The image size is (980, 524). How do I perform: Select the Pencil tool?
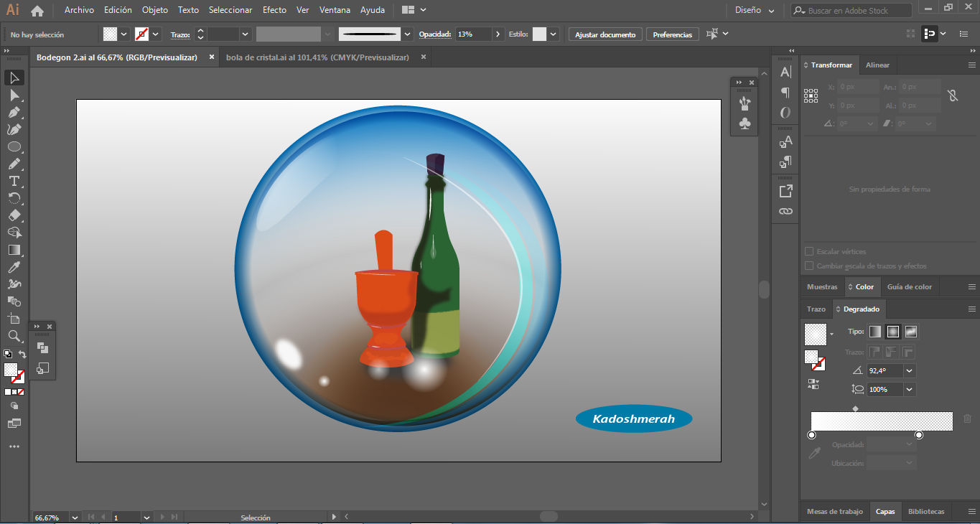[x=14, y=164]
